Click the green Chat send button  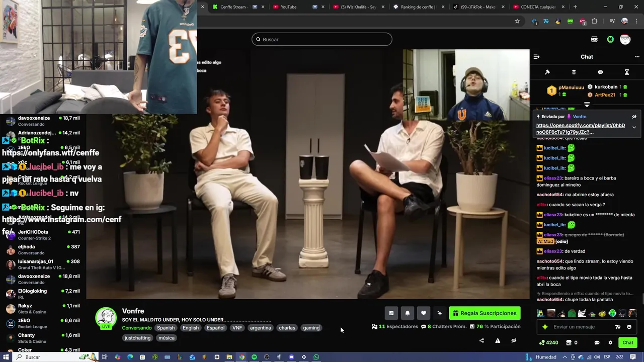tap(628, 342)
